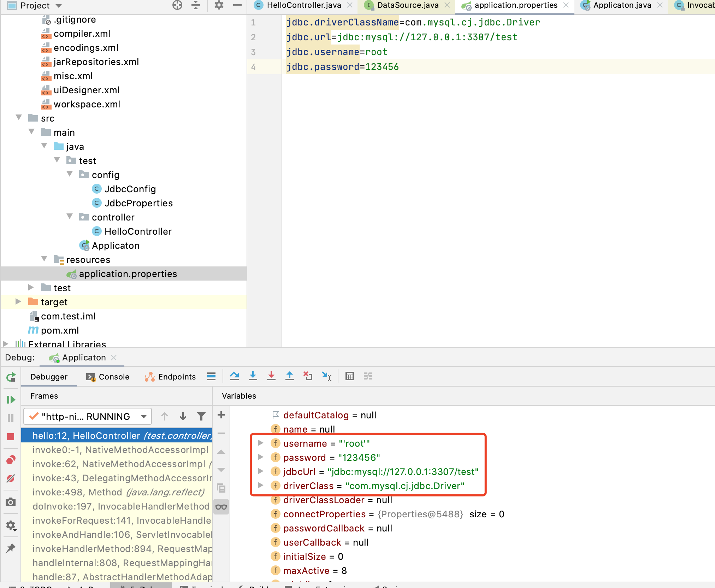Toggle Mute Breakpoints icon
This screenshot has height=588, width=715.
pos(11,478)
